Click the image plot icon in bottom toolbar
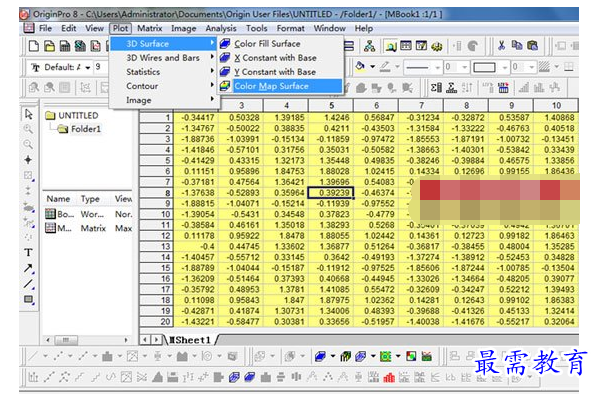The width and height of the screenshot is (596, 394). pos(411,356)
